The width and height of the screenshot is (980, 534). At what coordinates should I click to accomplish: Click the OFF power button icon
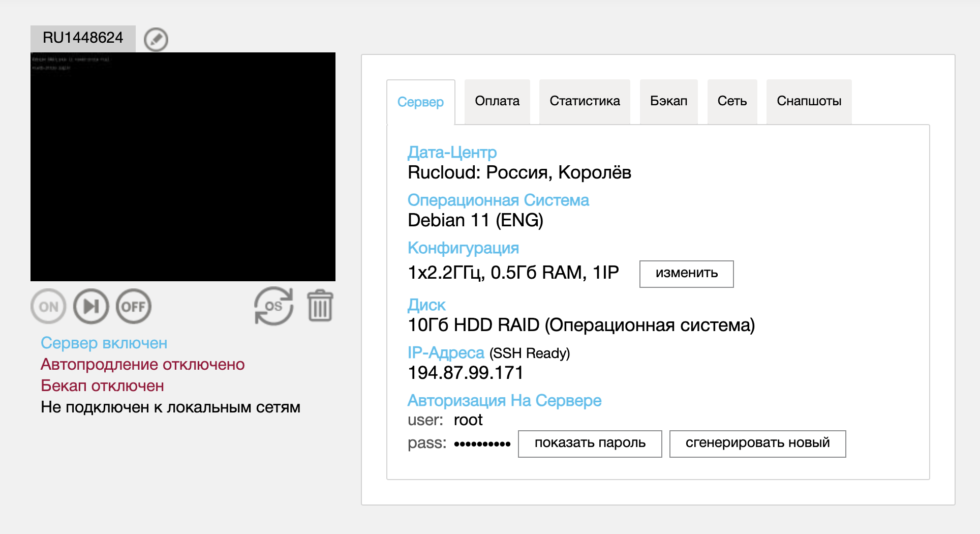tap(134, 307)
